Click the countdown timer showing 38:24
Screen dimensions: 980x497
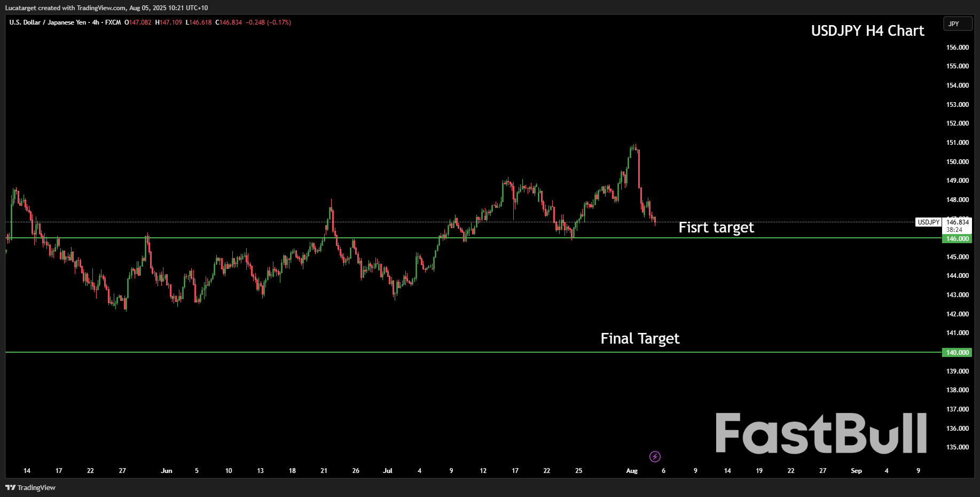pyautogui.click(x=953, y=229)
